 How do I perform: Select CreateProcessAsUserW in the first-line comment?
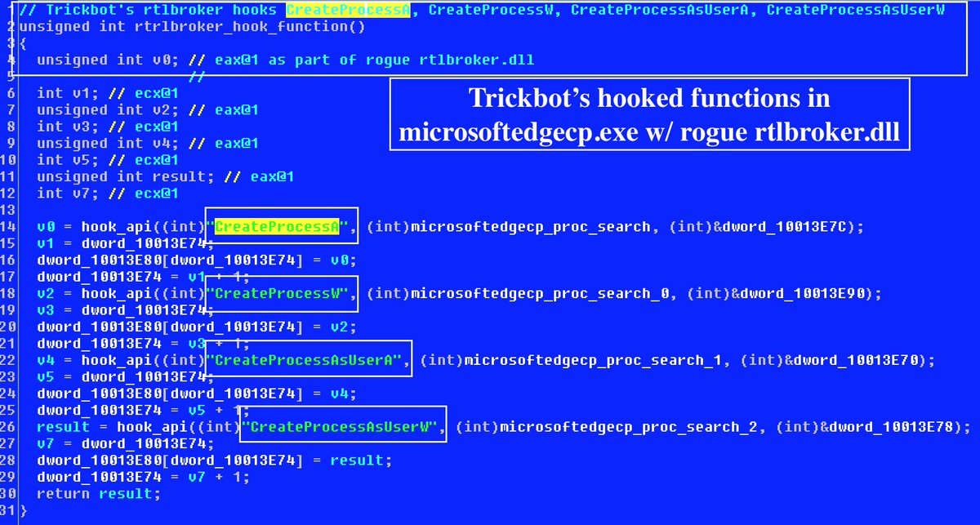(856, 11)
